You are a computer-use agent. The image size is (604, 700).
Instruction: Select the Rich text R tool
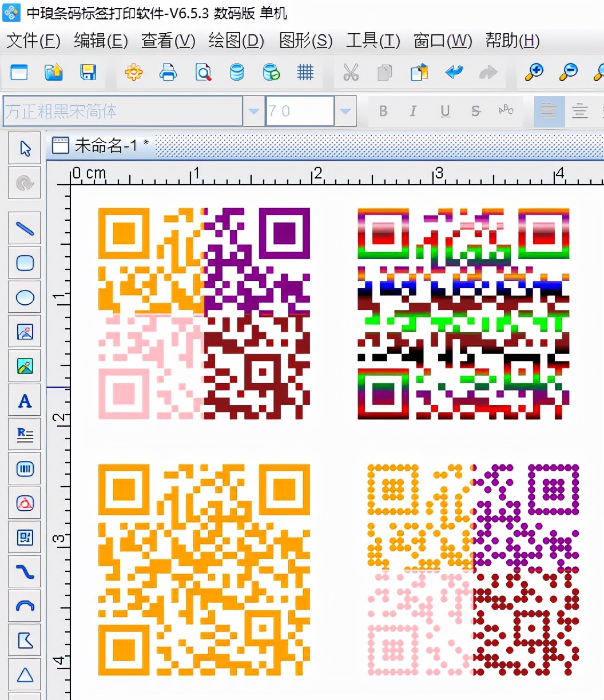tap(25, 435)
